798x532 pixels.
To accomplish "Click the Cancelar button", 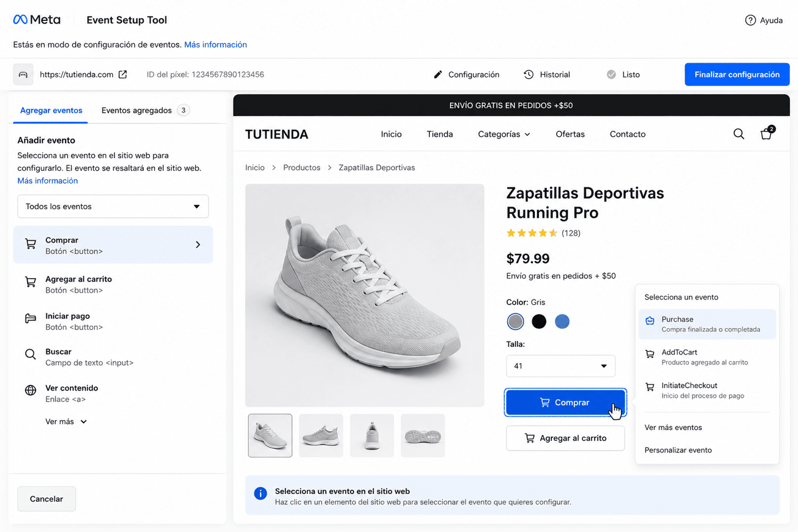I will pos(47,499).
